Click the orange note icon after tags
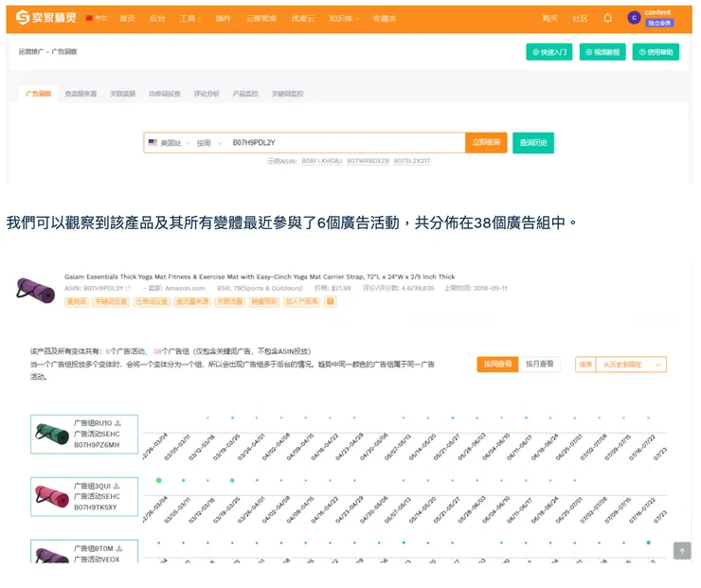Image resolution: width=701 pixels, height=588 pixels. tap(330, 302)
